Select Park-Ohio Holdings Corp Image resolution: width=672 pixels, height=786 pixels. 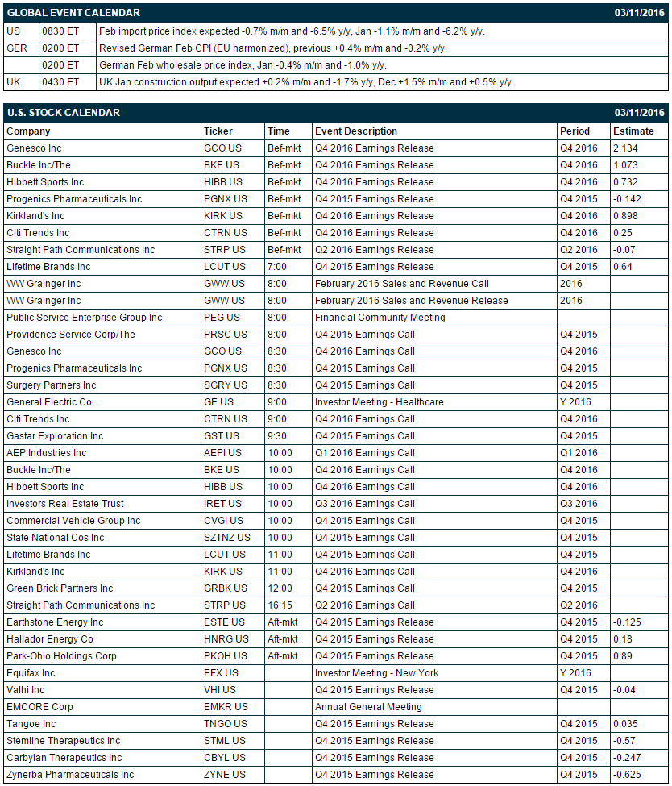[61, 656]
